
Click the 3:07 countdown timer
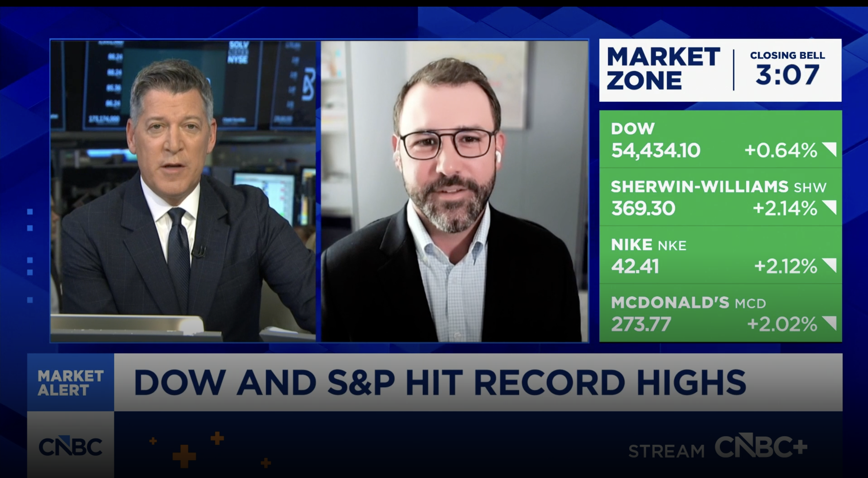pyautogui.click(x=787, y=75)
